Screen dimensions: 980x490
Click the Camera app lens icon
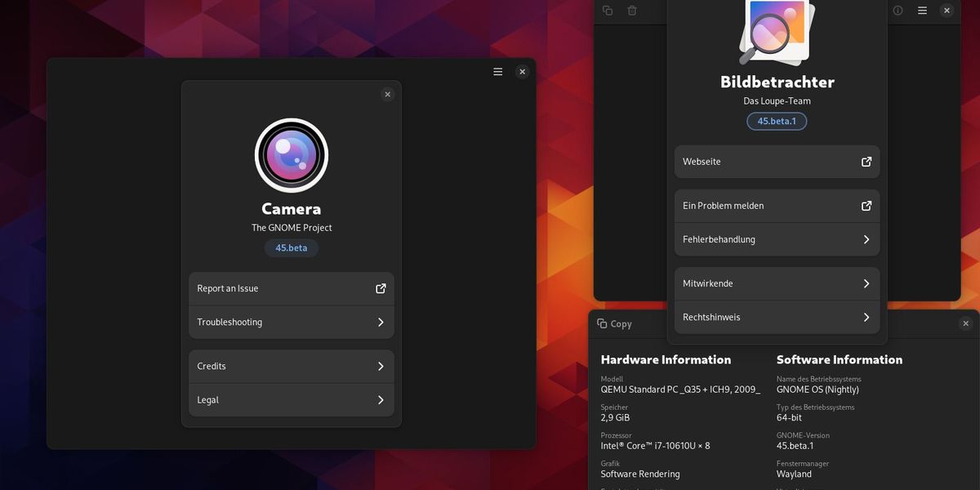coord(292,155)
